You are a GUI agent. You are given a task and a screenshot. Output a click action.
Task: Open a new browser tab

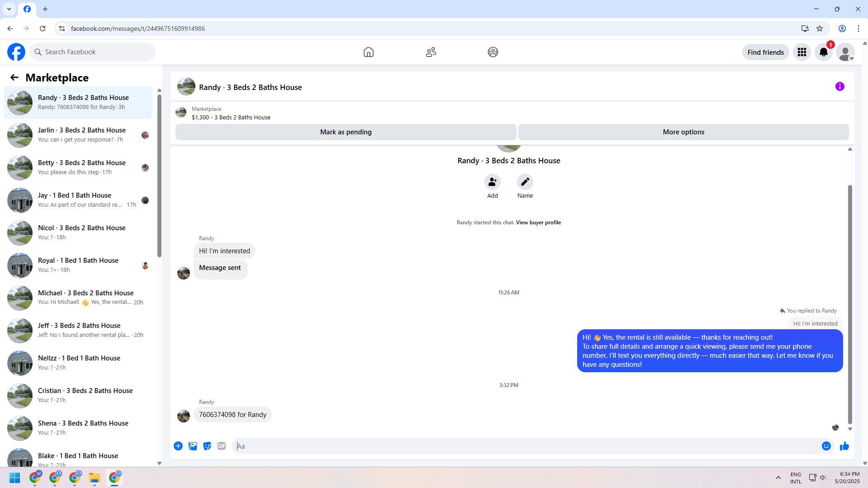[x=45, y=9]
